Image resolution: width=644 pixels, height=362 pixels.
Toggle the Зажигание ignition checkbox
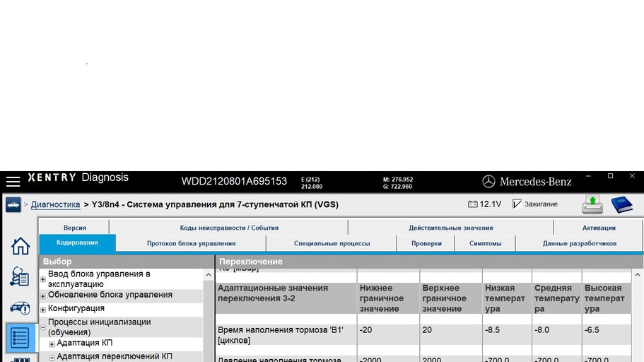click(517, 204)
